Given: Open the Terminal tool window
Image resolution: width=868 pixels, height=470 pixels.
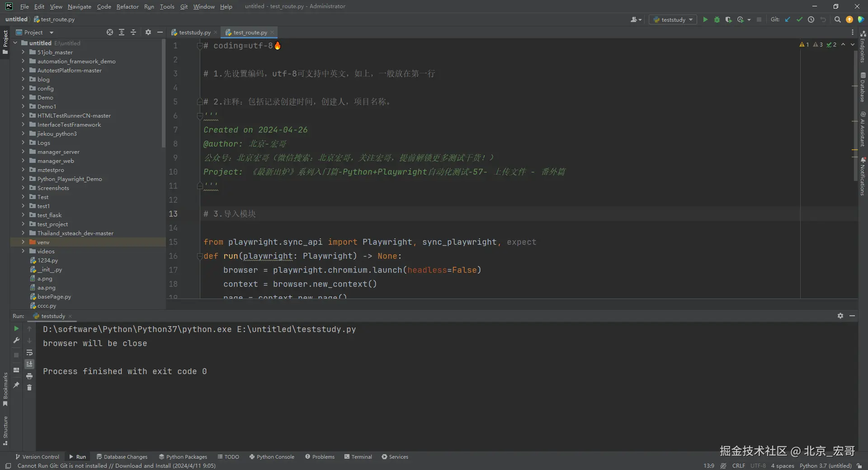Looking at the screenshot, I should pyautogui.click(x=358, y=457).
